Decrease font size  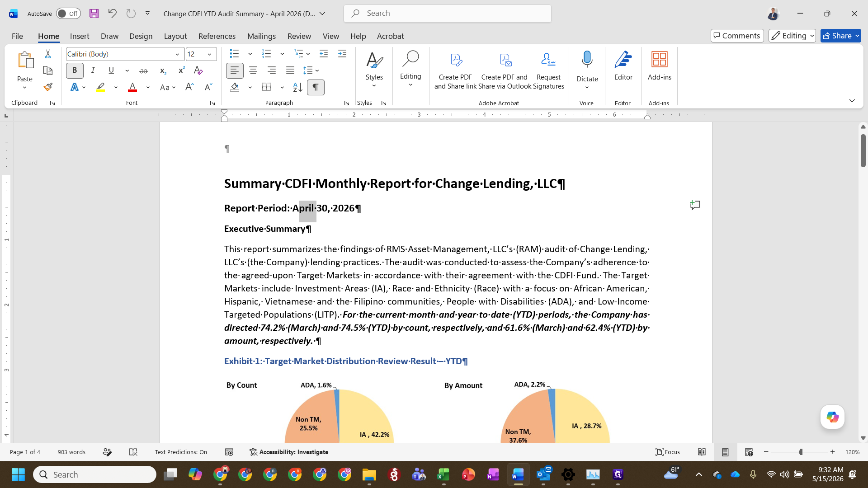208,87
